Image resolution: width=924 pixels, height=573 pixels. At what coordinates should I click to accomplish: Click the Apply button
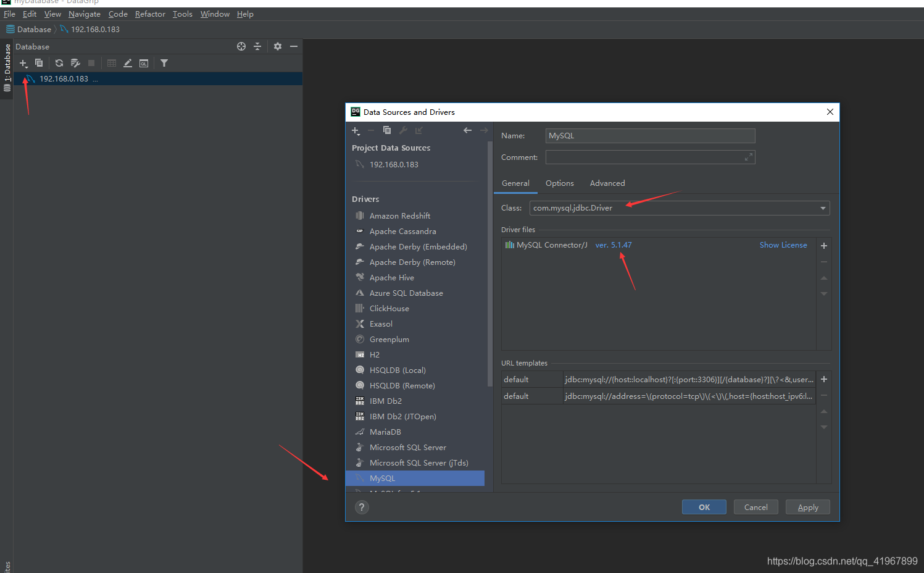pyautogui.click(x=808, y=507)
